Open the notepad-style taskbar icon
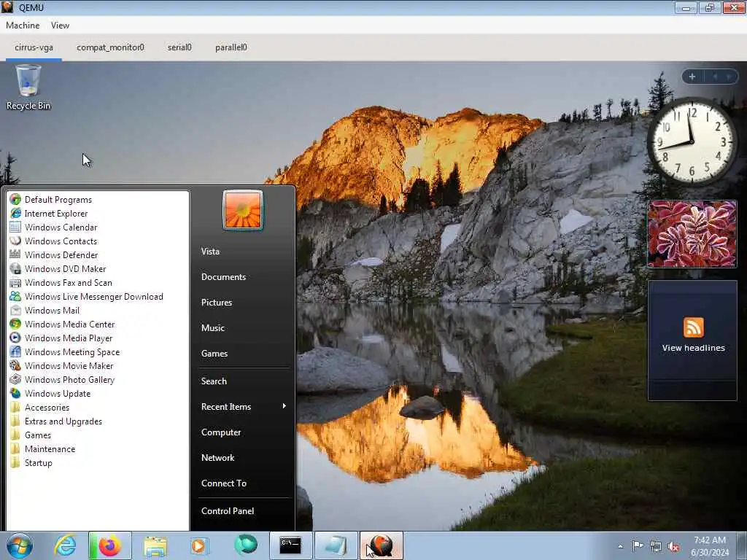The height and width of the screenshot is (560, 747). 336,545
